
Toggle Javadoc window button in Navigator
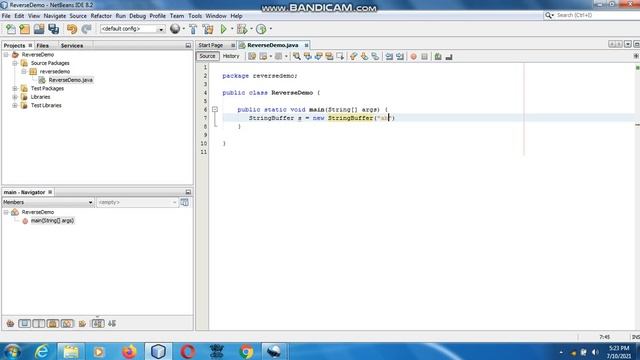pyautogui.click(x=184, y=202)
